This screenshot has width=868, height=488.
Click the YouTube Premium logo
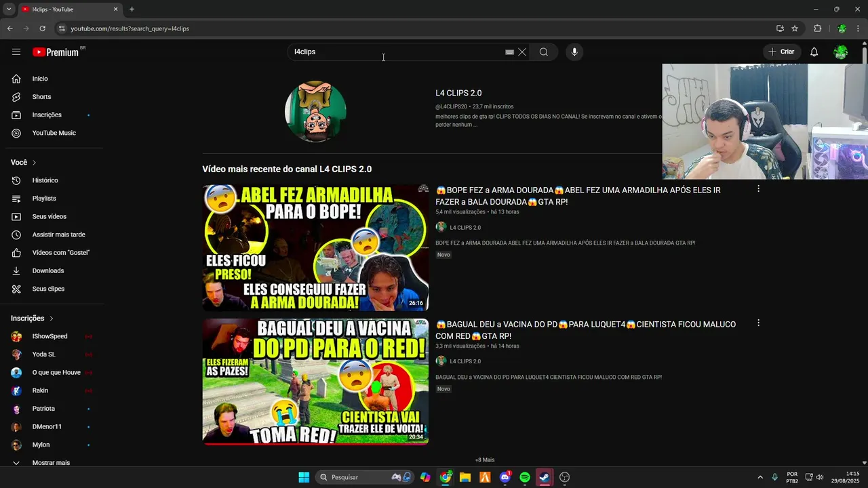click(57, 52)
